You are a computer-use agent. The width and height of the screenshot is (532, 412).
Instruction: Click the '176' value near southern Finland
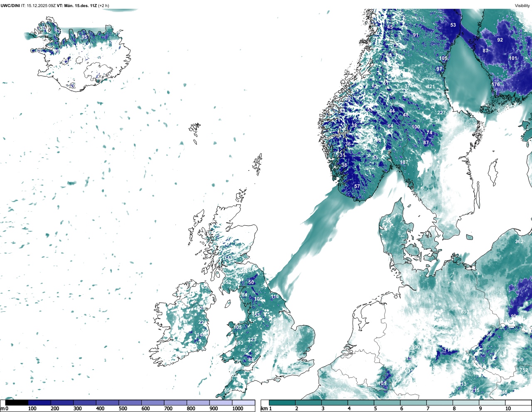(496, 84)
